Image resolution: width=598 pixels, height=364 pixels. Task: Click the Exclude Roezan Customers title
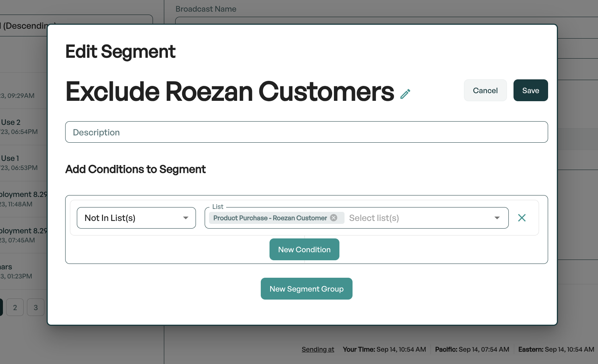[x=229, y=92]
